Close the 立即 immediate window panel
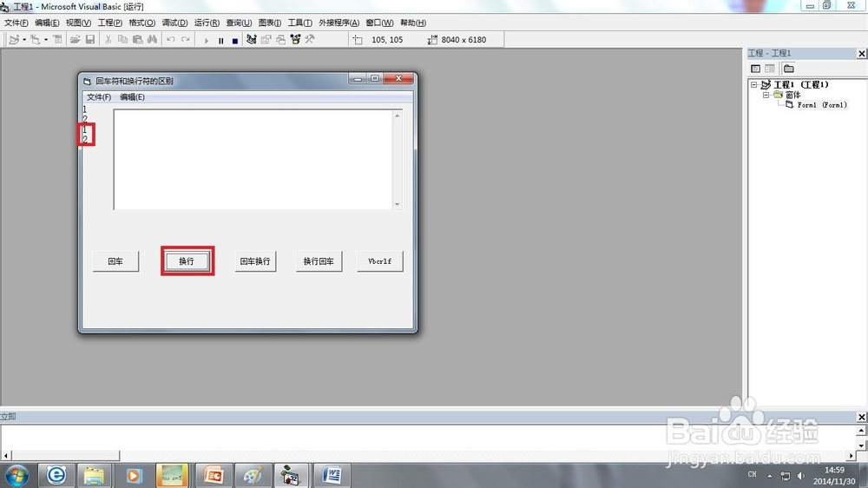Screen dimensions: 868x488 pos(861,417)
